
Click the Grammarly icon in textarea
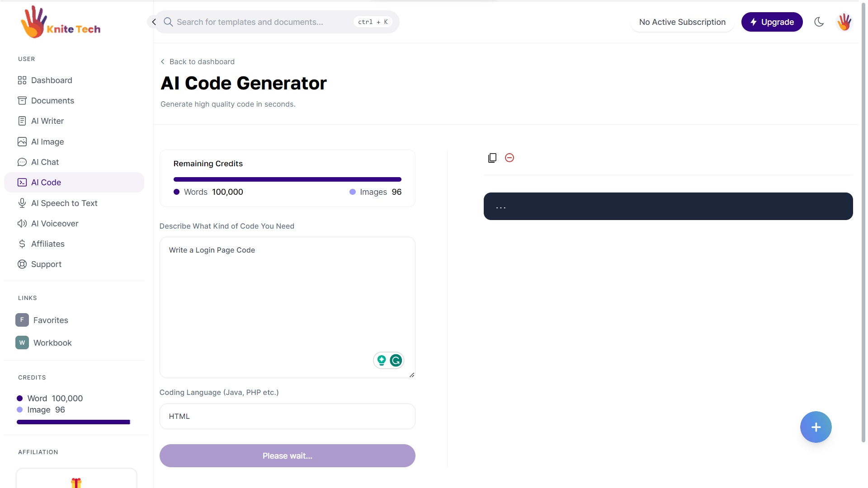pyautogui.click(x=396, y=360)
